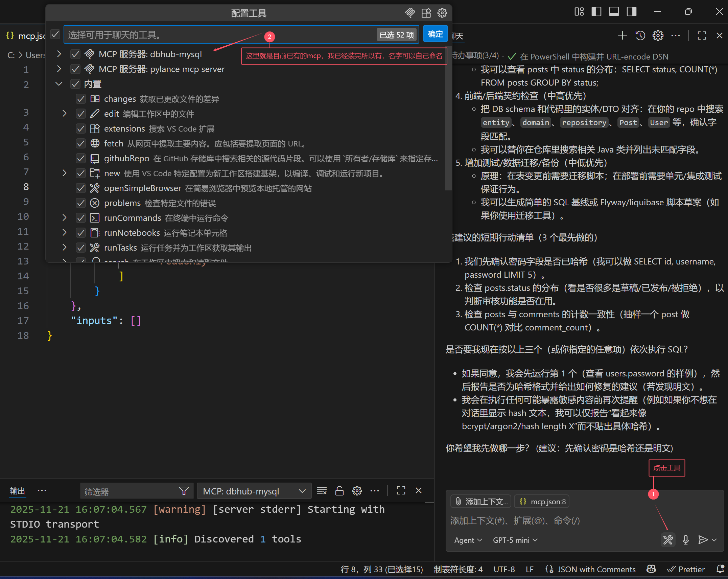Start a new chat with plus icon
Screen dimensions: 728x579
pos(622,36)
